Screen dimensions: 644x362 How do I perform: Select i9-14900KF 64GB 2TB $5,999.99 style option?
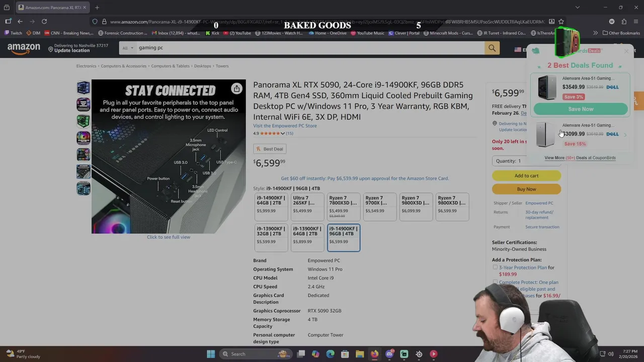tap(271, 207)
